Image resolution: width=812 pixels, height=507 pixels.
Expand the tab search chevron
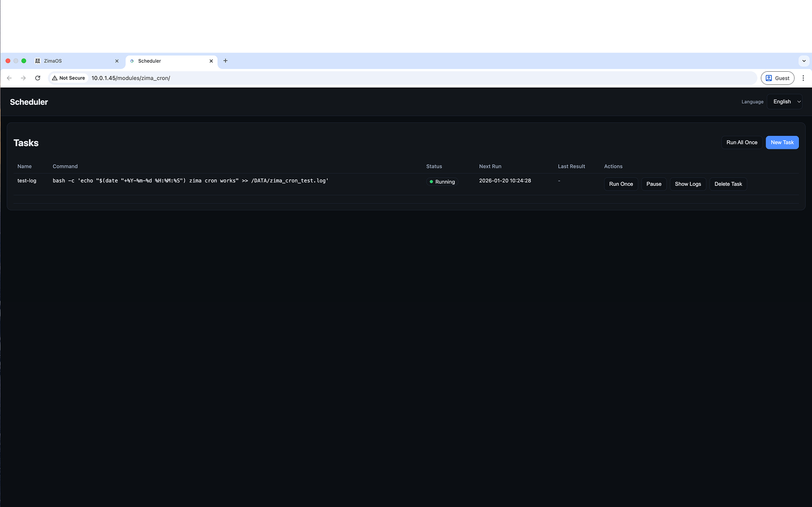tap(803, 61)
